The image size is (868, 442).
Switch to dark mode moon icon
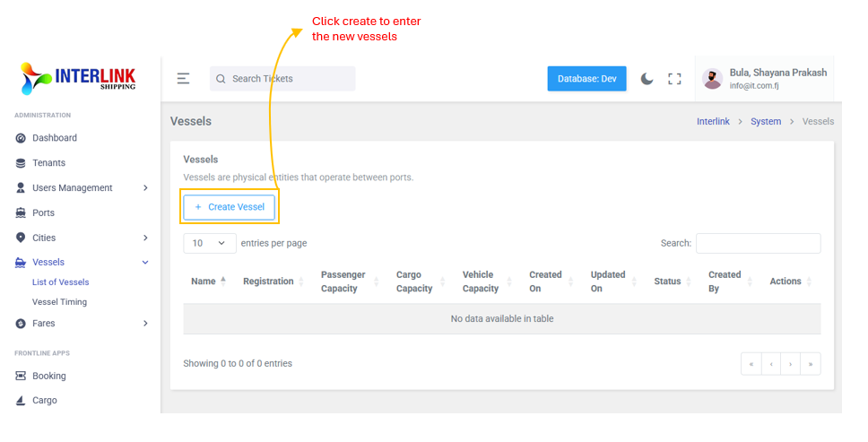647,79
